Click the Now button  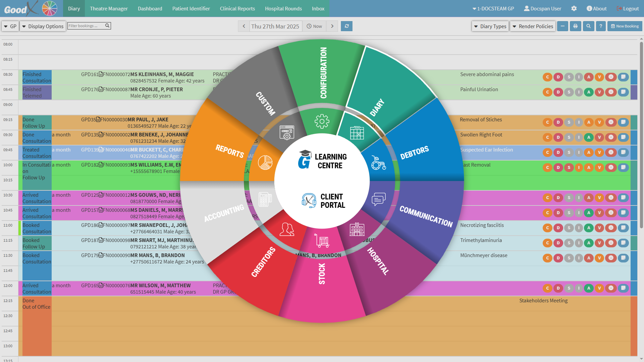pyautogui.click(x=314, y=26)
